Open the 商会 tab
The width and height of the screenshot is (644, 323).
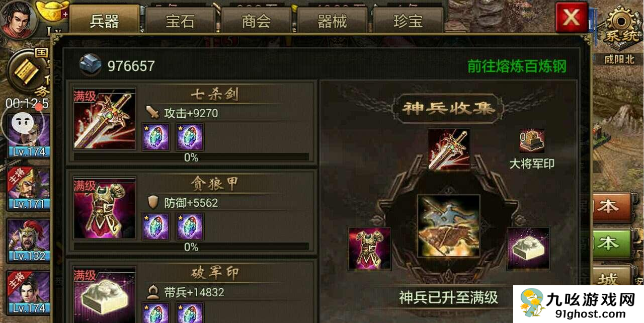click(256, 22)
